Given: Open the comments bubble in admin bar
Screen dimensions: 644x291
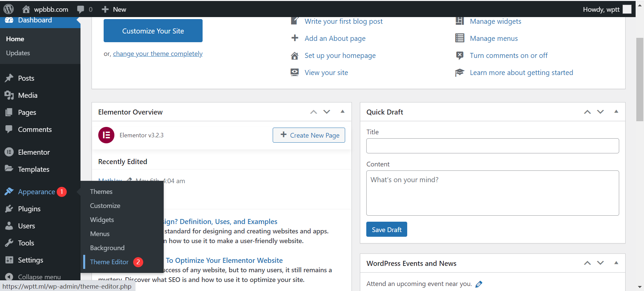Looking at the screenshot, I should [x=80, y=9].
